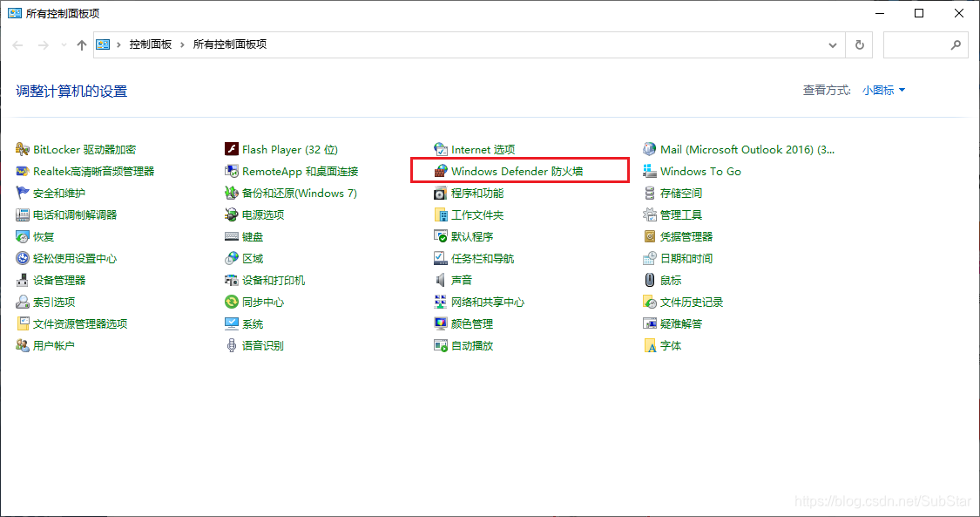Expand chevron after 控制面板 in breadcrumb
The width and height of the screenshot is (980, 517).
tap(183, 44)
